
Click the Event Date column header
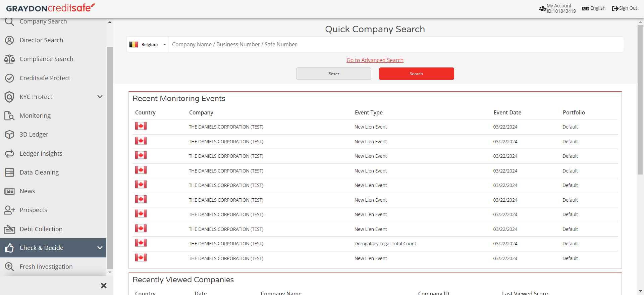[x=507, y=112]
